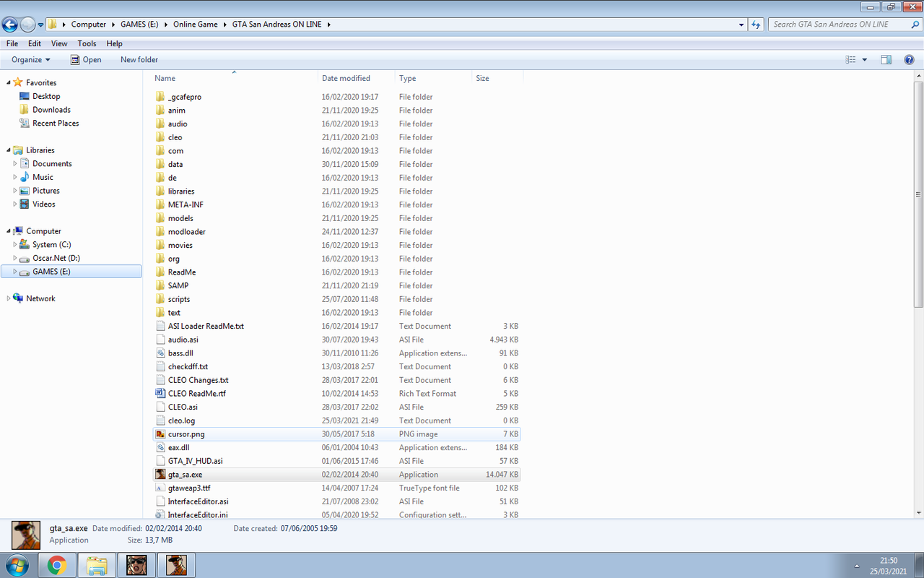Open the address bar history dropdown
This screenshot has width=924, height=578.
[742, 25]
